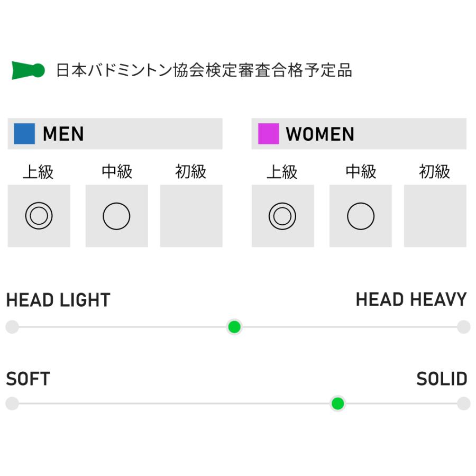Select the MEN 中級 single-circle mark
The image size is (476, 476).
pyautogui.click(x=116, y=216)
